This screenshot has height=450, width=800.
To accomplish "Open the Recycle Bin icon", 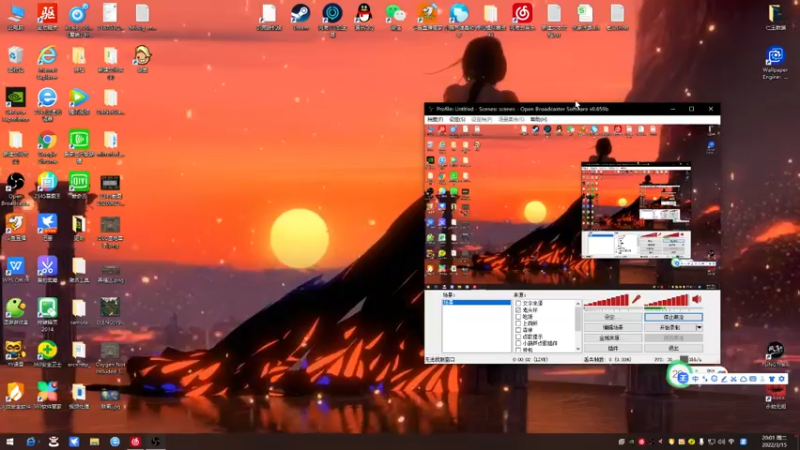I will point(16,59).
